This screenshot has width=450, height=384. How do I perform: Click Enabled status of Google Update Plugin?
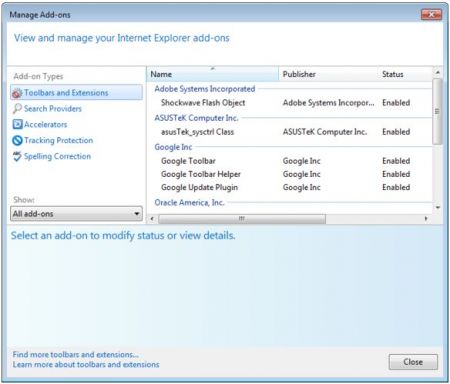[396, 187]
